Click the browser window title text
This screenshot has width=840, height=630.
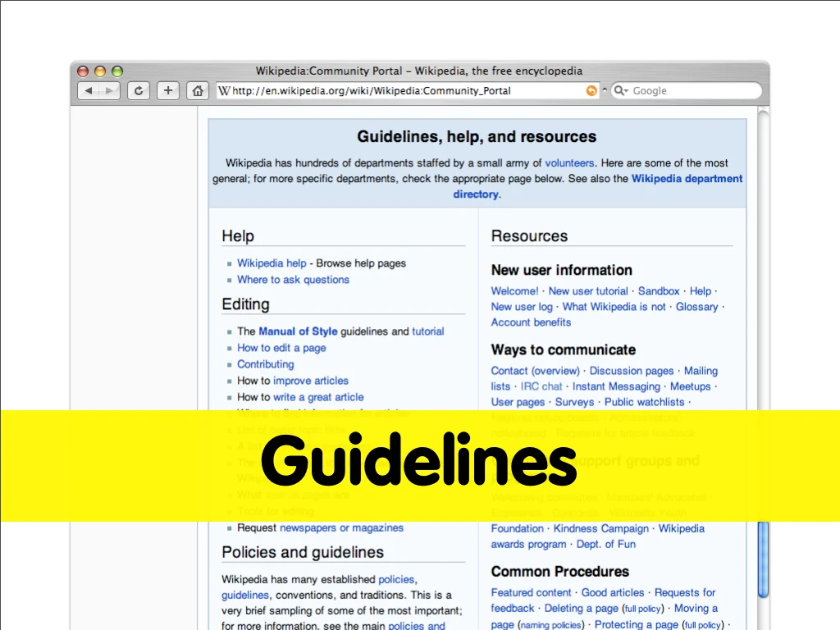(x=419, y=71)
